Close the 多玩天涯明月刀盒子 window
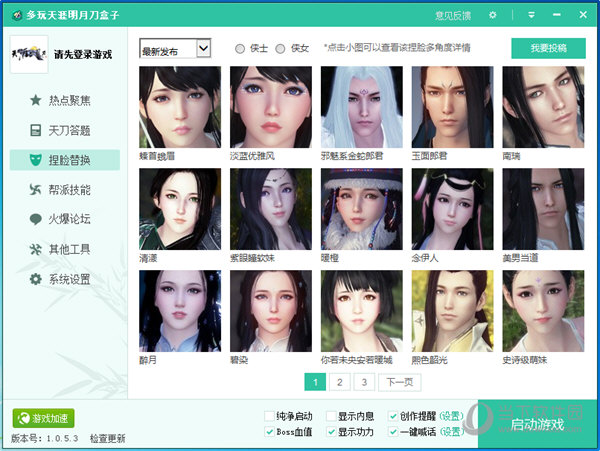600x451 pixels. (583, 15)
